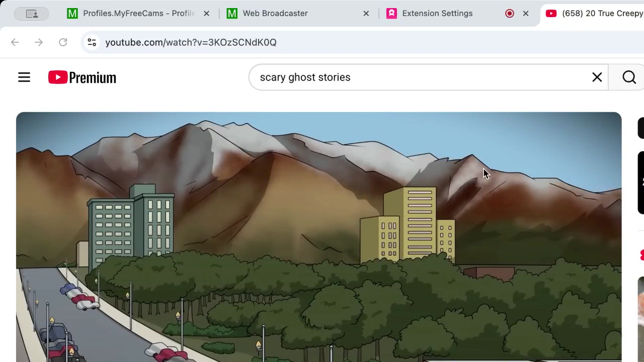Open the tab search profile button
644x362 pixels.
point(32,14)
